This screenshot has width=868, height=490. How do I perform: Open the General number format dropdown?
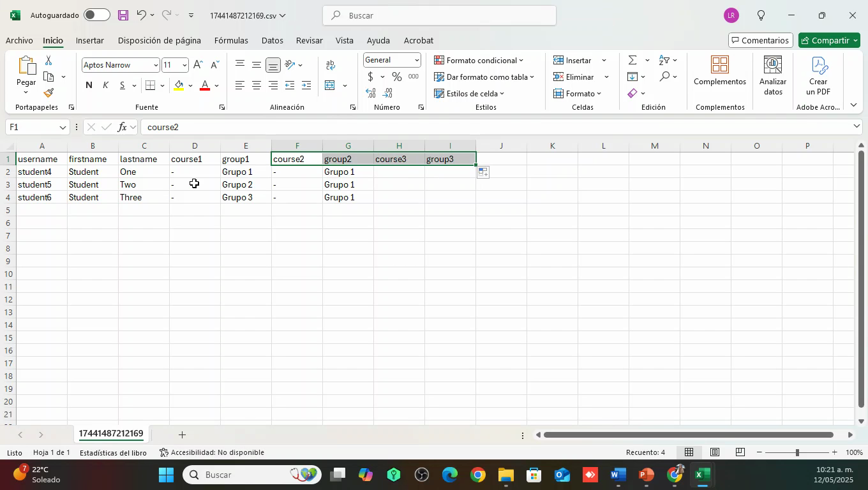pyautogui.click(x=417, y=60)
